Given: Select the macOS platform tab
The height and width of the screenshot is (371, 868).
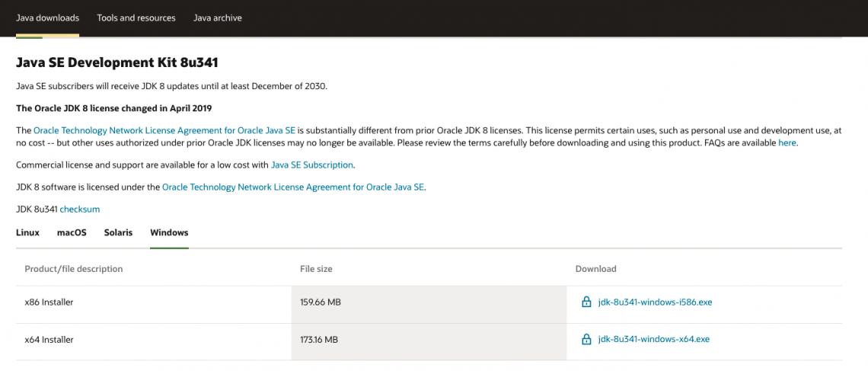Looking at the screenshot, I should pyautogui.click(x=72, y=232).
